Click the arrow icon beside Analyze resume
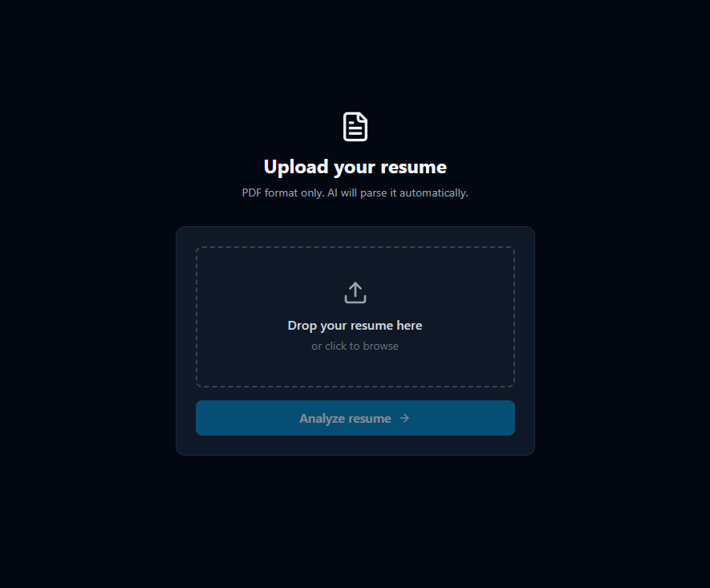Viewport: 710px width, 588px height. tap(404, 418)
